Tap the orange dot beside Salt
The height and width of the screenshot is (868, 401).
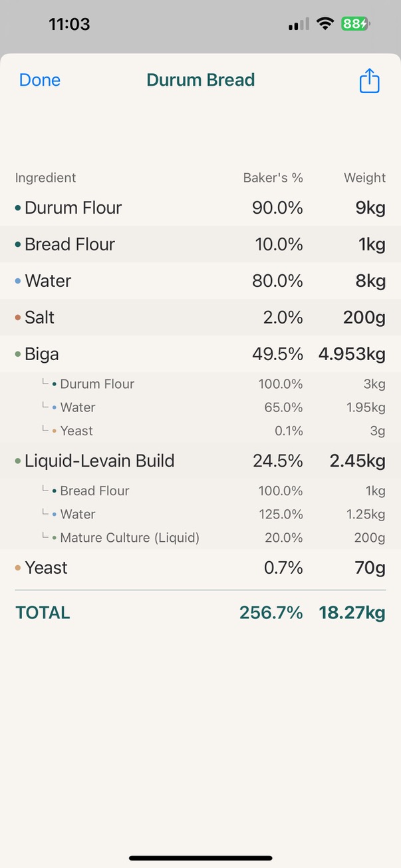tap(18, 318)
